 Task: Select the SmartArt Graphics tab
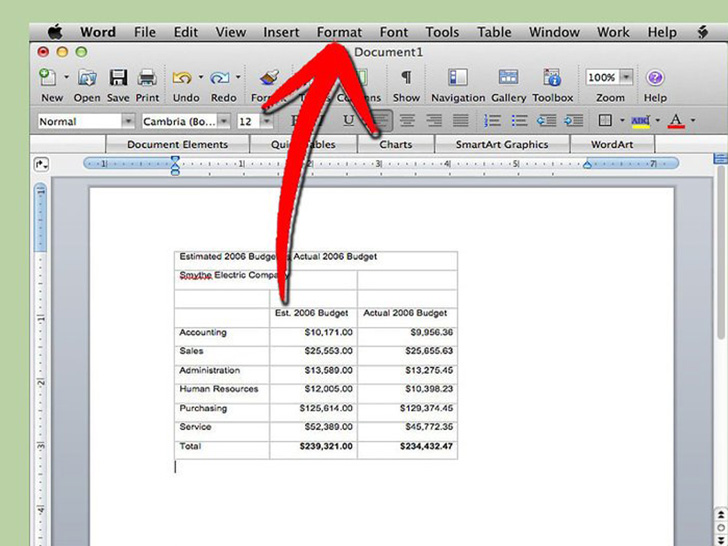click(x=502, y=144)
